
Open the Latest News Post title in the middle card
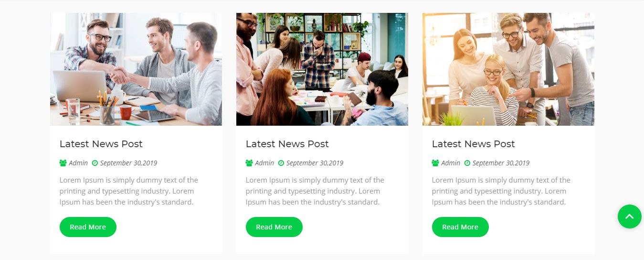pos(287,144)
